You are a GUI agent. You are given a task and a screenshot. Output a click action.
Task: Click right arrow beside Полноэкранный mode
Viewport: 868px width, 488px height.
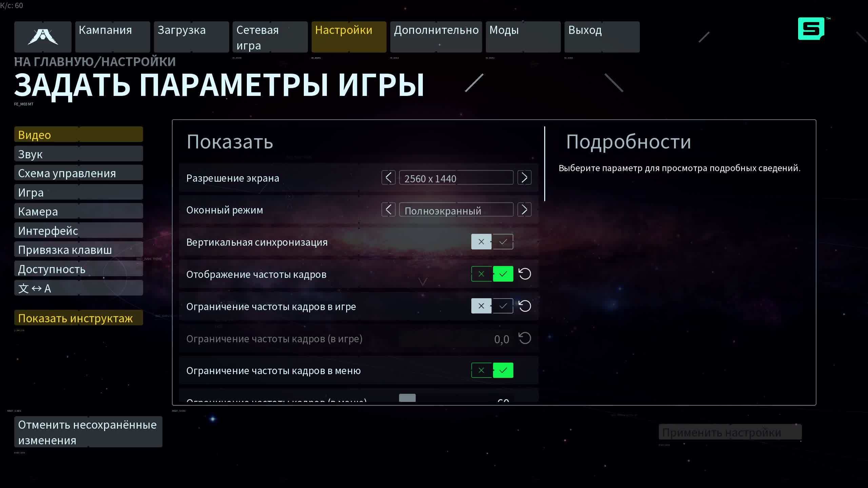525,209
